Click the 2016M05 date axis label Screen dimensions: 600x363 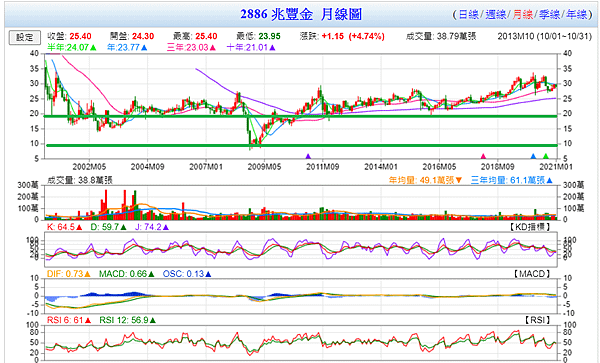click(x=439, y=167)
